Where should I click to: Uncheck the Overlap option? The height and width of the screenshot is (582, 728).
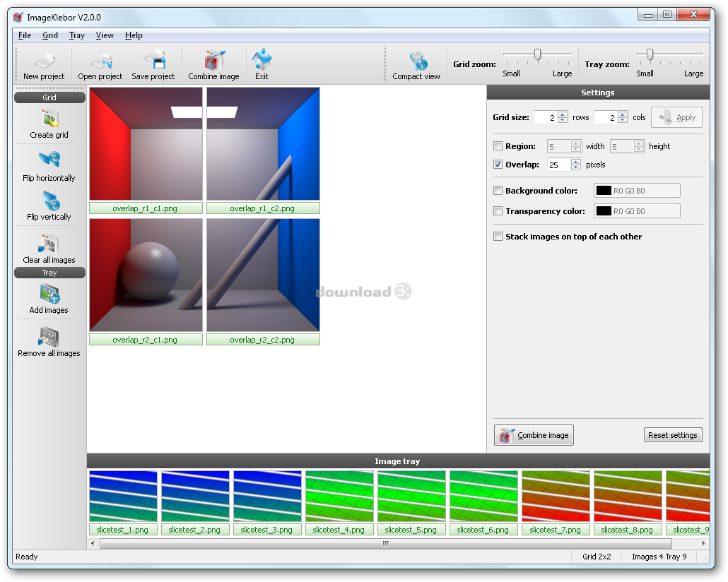[498, 165]
